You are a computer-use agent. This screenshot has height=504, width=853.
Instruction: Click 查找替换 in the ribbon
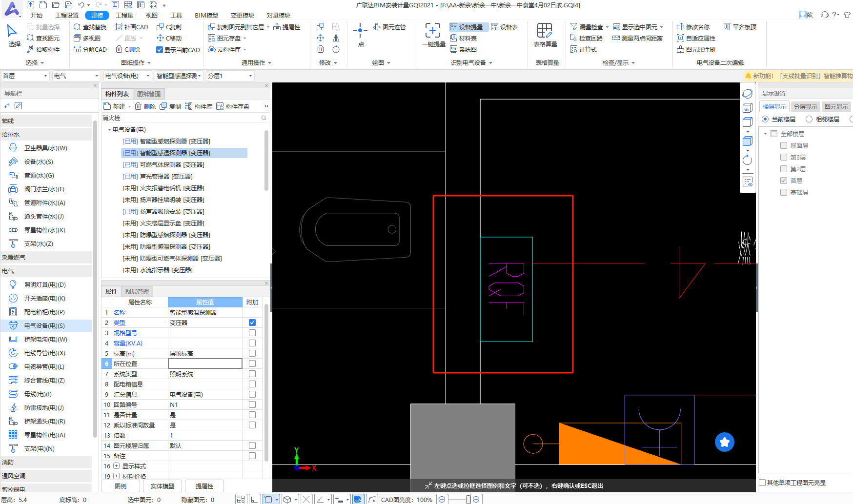[x=90, y=27]
